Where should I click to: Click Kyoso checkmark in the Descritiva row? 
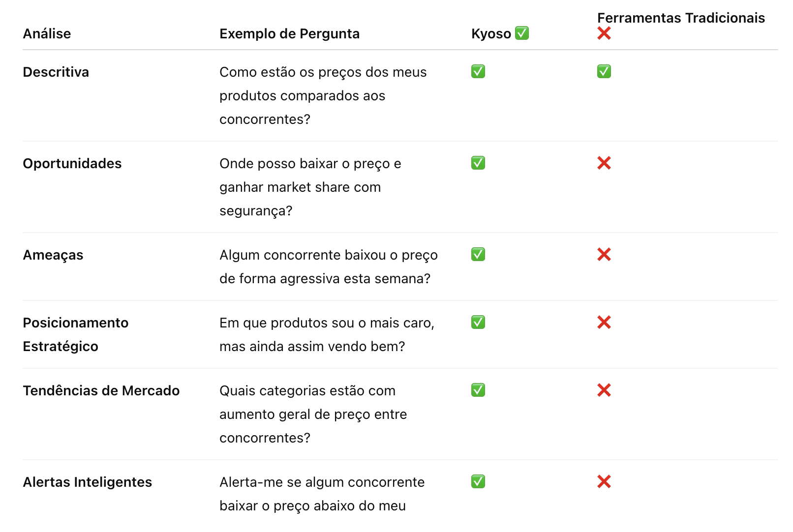(478, 71)
